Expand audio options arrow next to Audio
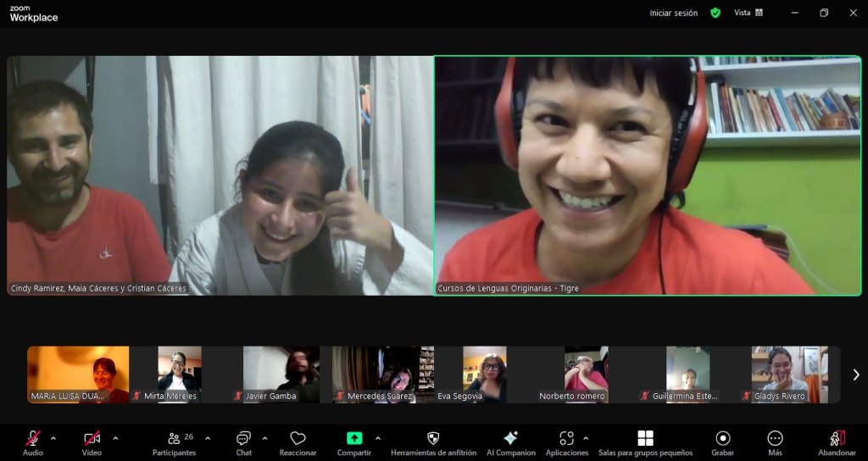Screen dimensions: 868x461 [53, 438]
